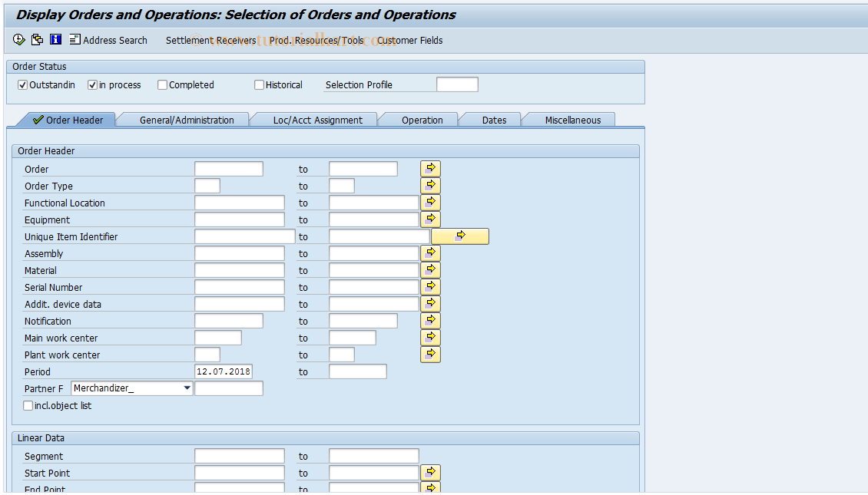Enable the incl.object list checkbox
The width and height of the screenshot is (868, 495).
point(28,405)
